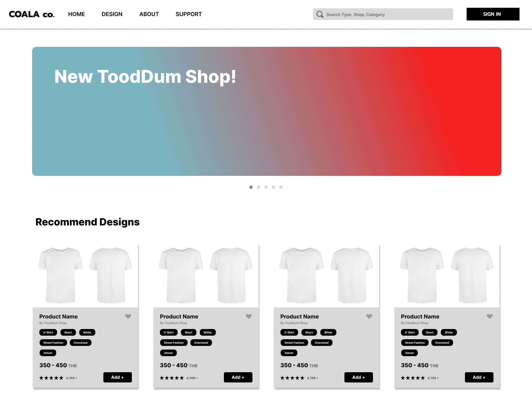
Task: Open the DESIGN navigation item
Action: tap(112, 14)
